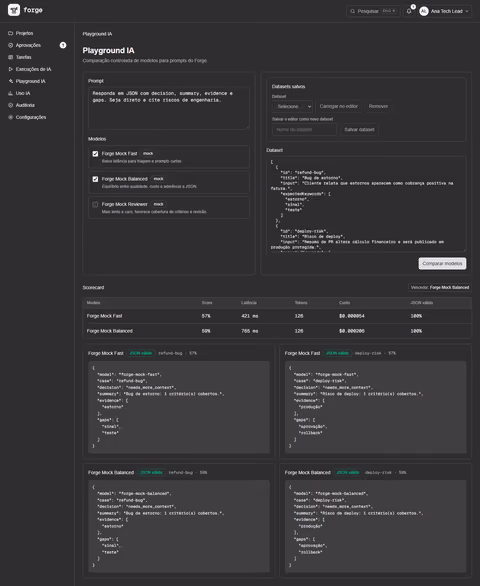
Task: Click JSON válido badge on Forge Mock Balanced refund-bug card
Action: coord(151,472)
